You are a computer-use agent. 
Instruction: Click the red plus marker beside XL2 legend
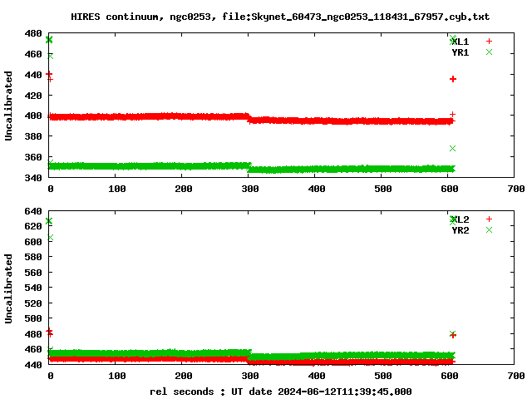point(489,219)
